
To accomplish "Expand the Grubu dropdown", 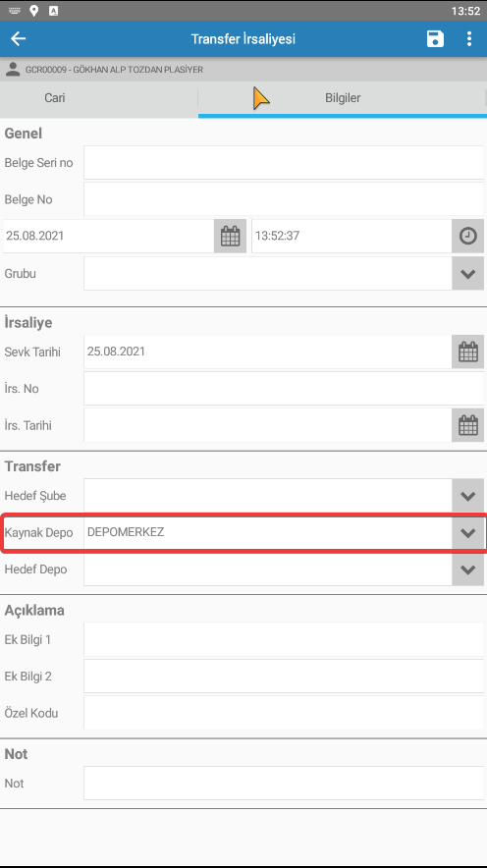I will 468,274.
